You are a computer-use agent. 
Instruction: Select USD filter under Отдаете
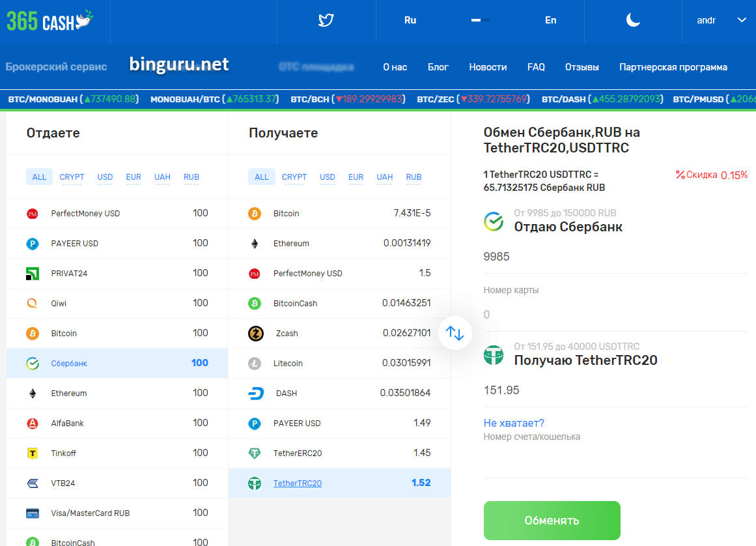click(105, 177)
